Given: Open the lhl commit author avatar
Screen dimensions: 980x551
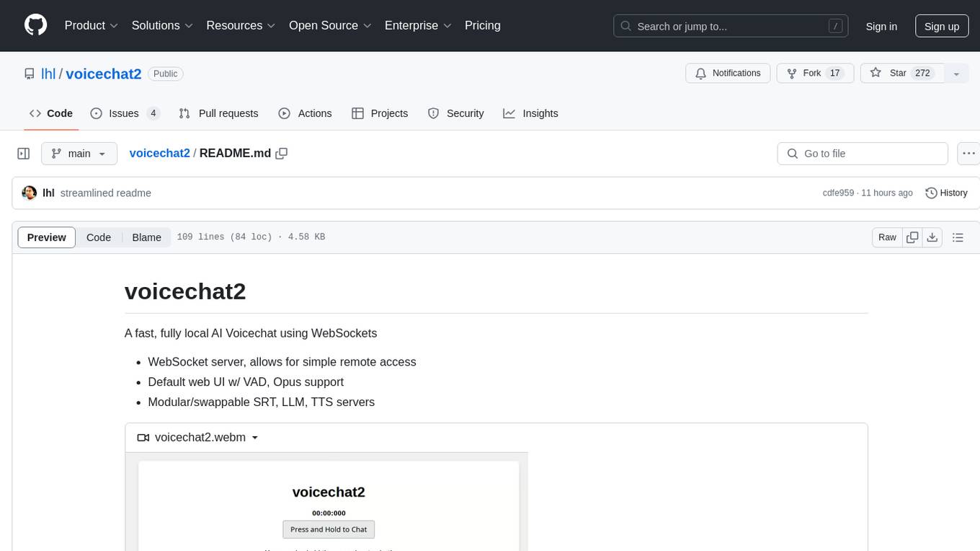Looking at the screenshot, I should tap(30, 193).
